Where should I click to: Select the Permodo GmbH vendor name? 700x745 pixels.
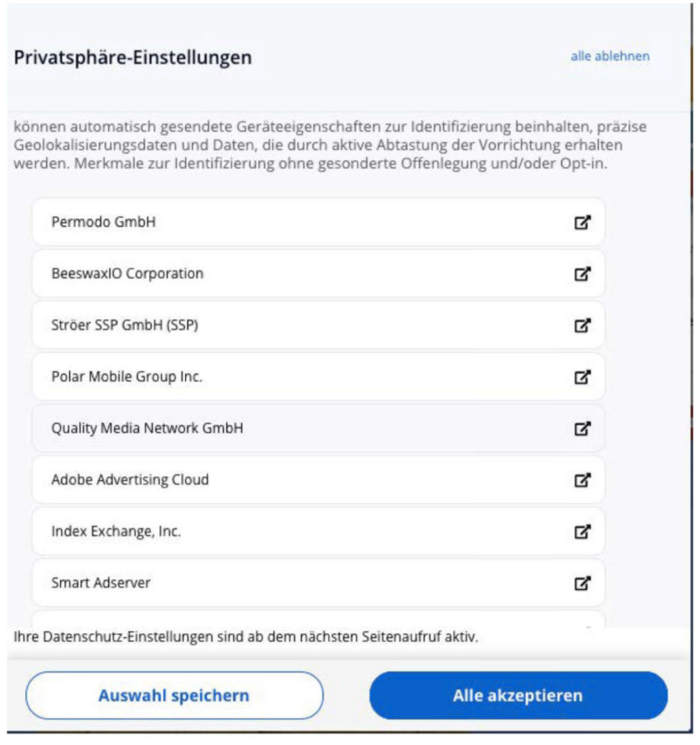[x=103, y=222]
